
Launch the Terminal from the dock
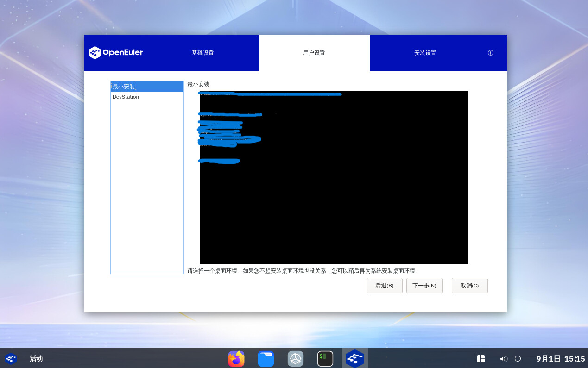click(x=325, y=358)
